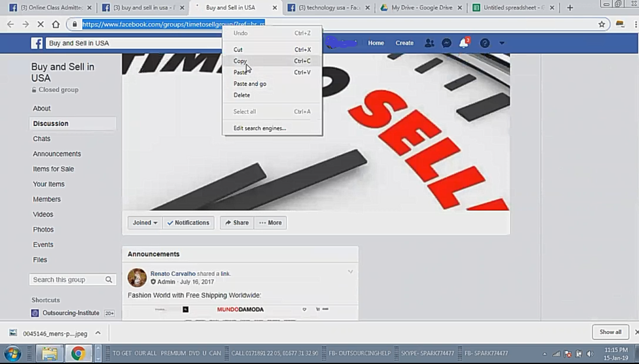
Task: Click the Facebook logo icon
Action: coord(37,43)
